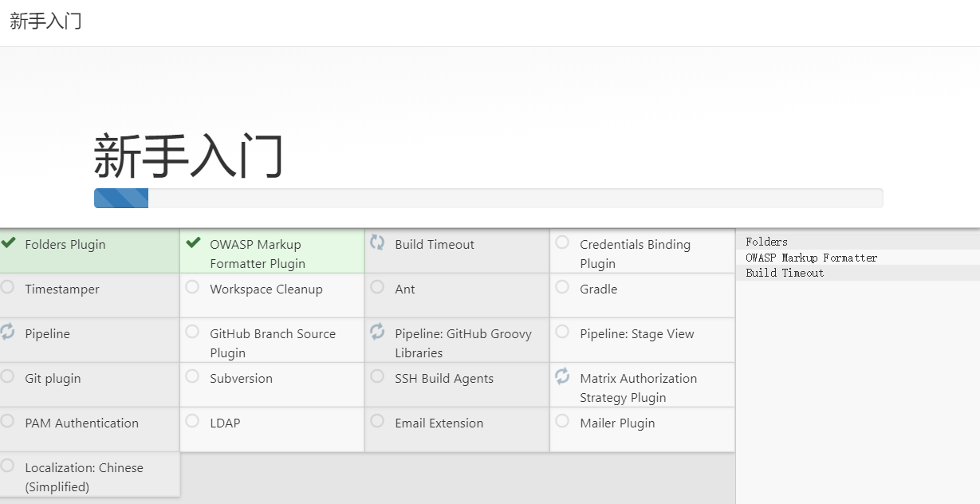The height and width of the screenshot is (504, 980).
Task: Click the pending circle next to Credentials Binding Plugin
Action: [x=562, y=242]
